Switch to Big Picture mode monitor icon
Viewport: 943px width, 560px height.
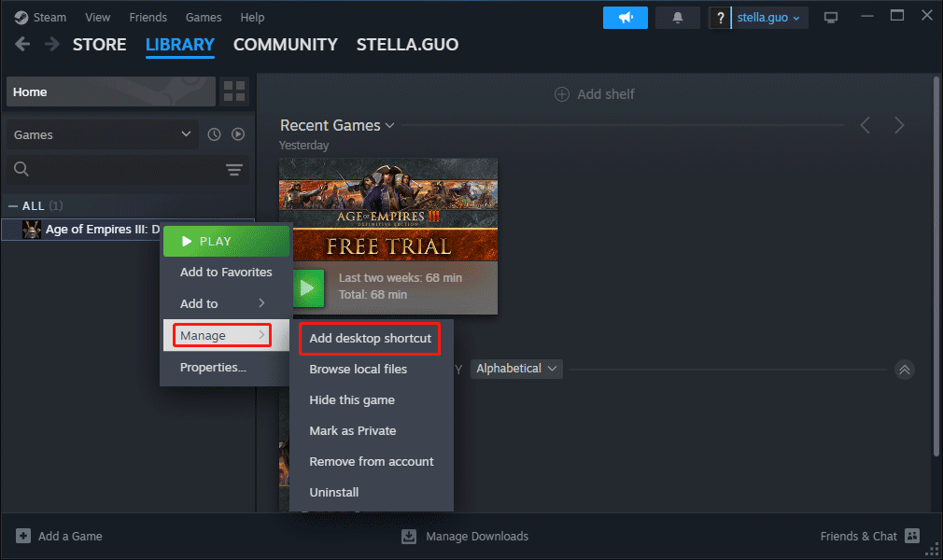pyautogui.click(x=831, y=18)
